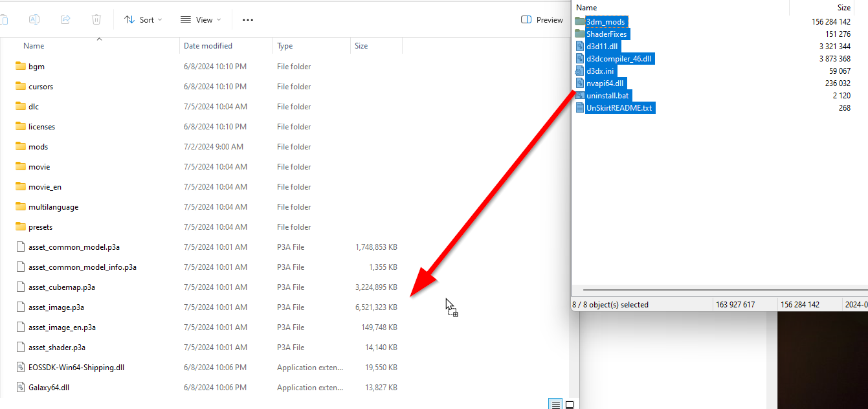Sort archive list by its Size header

[x=844, y=8]
